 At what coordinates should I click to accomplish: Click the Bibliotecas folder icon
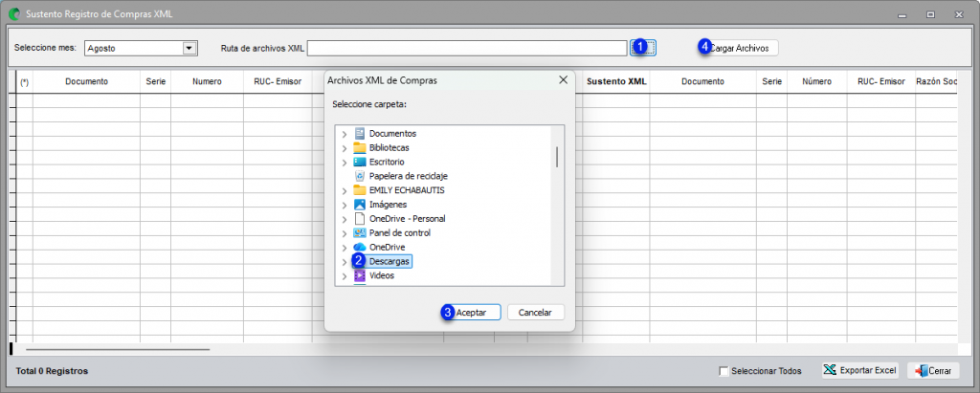tap(360, 147)
